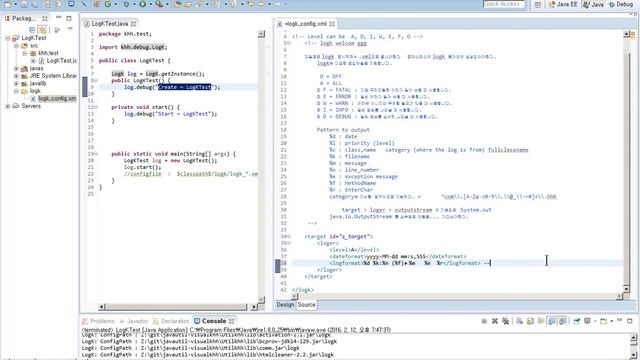Switch to the Java EE perspective

tap(563, 4)
